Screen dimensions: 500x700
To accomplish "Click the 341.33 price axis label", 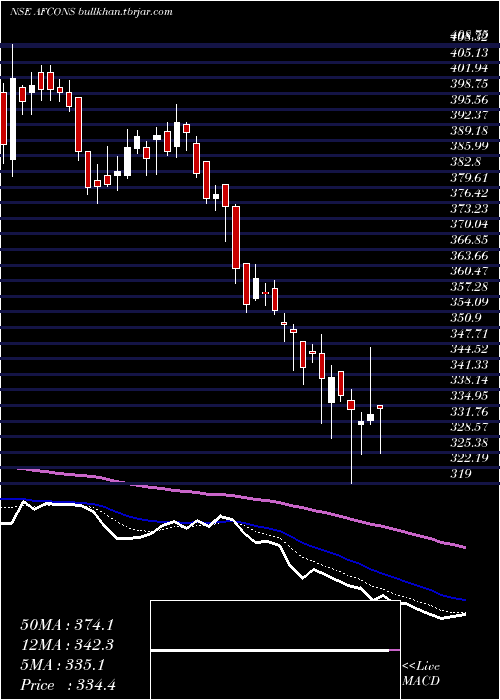I will tap(468, 365).
